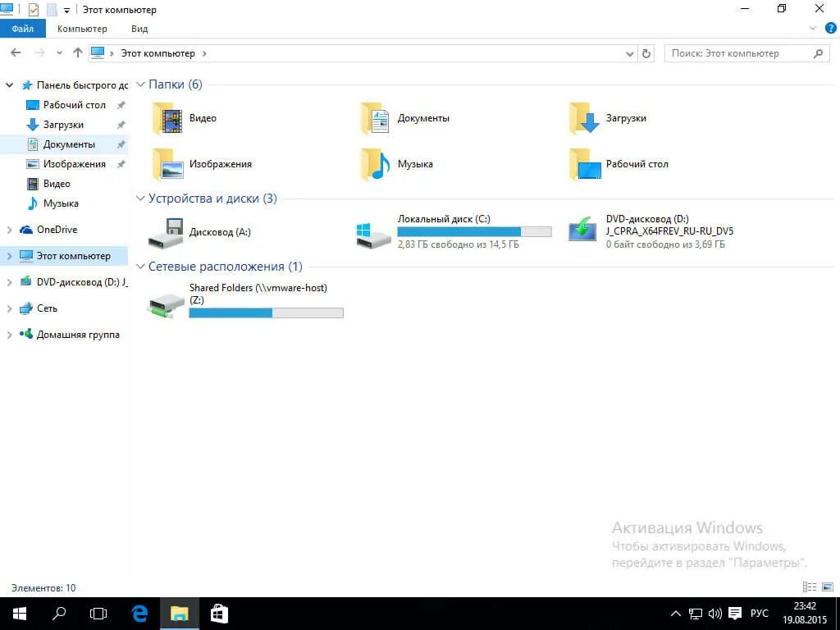Expand the Сеть tree node
This screenshot has width=840, height=630.
[x=9, y=308]
